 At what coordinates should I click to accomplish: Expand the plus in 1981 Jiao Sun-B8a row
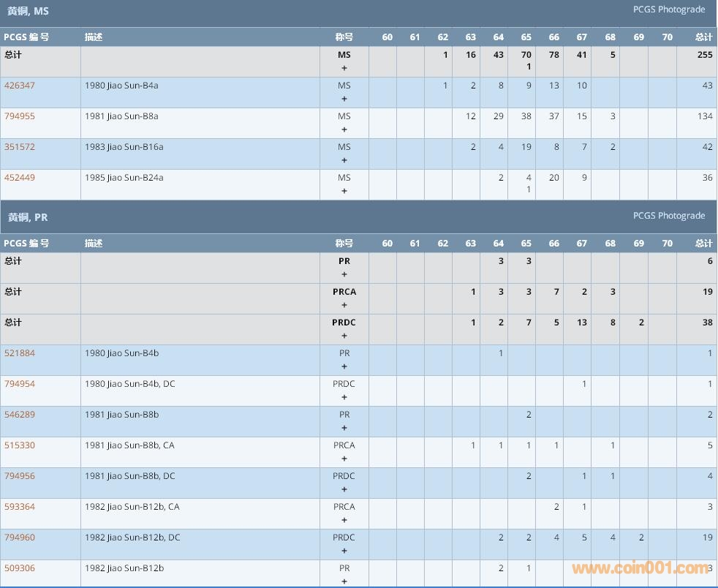[x=344, y=129]
